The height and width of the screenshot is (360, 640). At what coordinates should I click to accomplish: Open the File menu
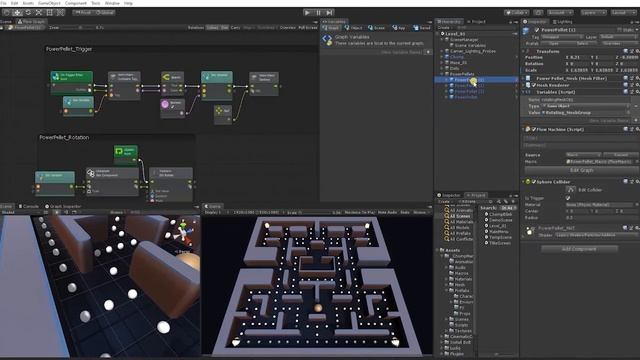pos(3,3)
